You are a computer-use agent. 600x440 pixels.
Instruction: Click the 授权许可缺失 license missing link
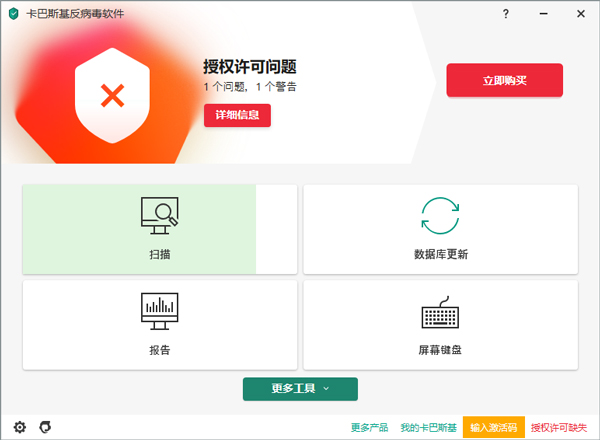click(559, 427)
